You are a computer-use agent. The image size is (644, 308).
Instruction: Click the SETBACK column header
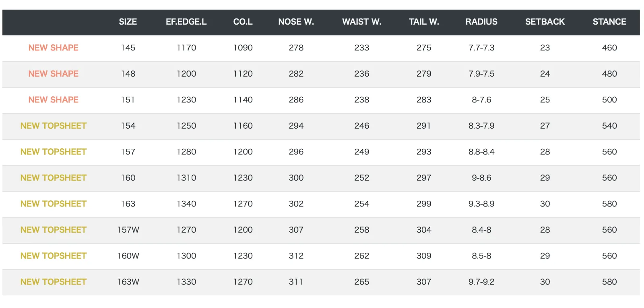[545, 22]
